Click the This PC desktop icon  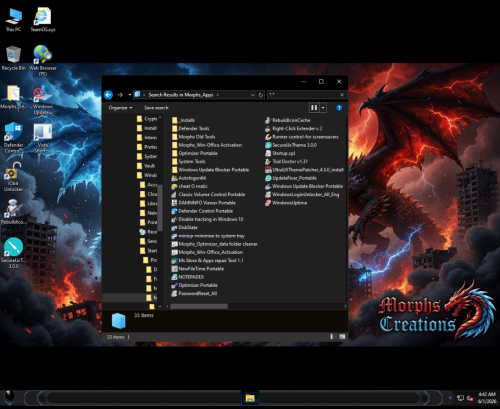coord(13,20)
